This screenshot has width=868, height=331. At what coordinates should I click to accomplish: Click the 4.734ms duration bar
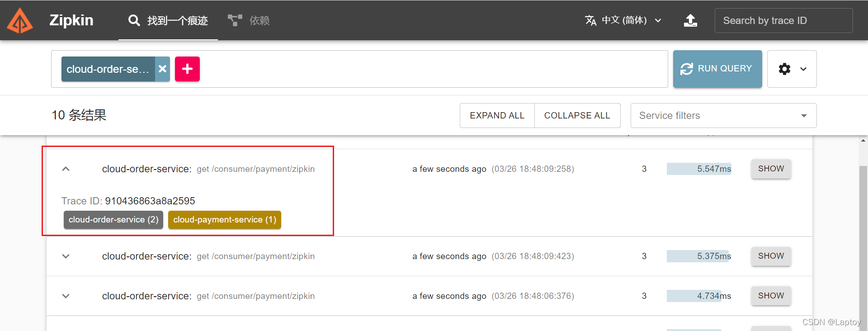click(699, 296)
